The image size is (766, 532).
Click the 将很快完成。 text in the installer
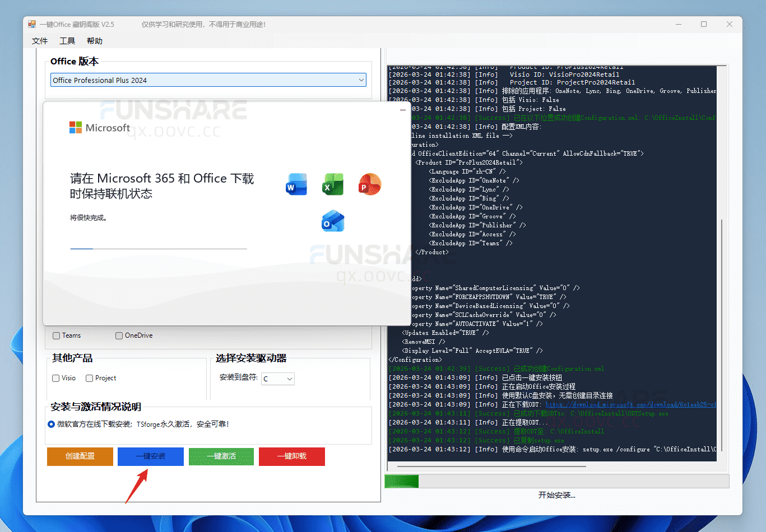click(x=89, y=218)
